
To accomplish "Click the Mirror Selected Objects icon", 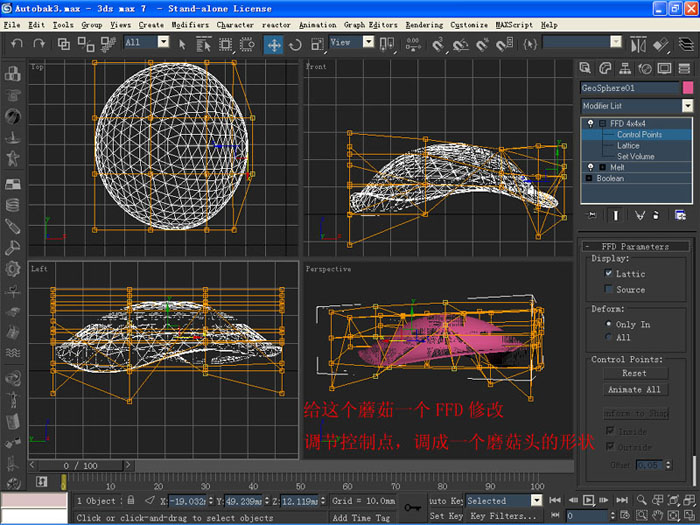I will coord(638,45).
